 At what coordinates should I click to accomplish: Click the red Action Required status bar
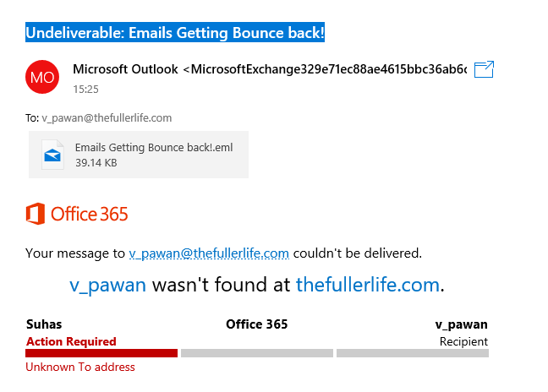click(101, 353)
